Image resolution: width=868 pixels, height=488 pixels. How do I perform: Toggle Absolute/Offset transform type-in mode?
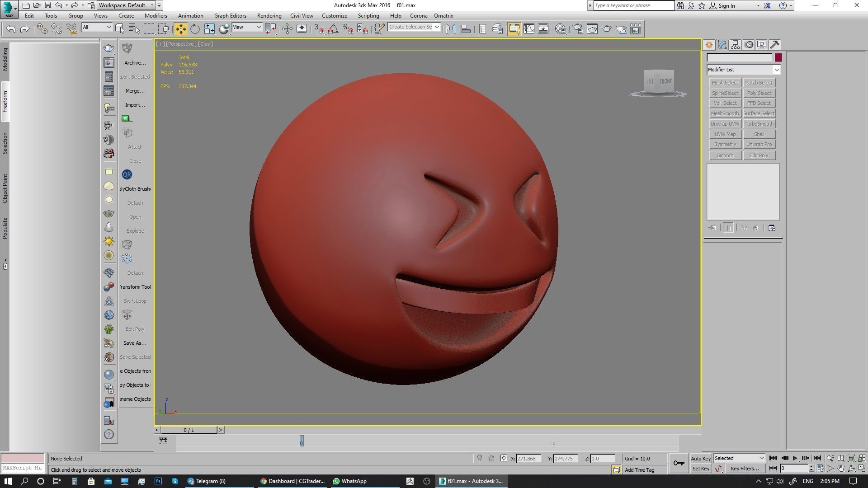(504, 458)
